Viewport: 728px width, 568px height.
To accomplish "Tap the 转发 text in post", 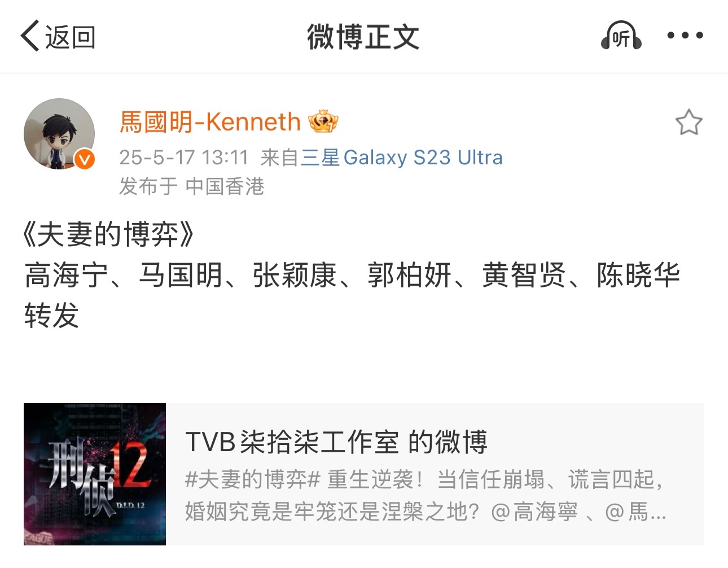I will click(51, 315).
